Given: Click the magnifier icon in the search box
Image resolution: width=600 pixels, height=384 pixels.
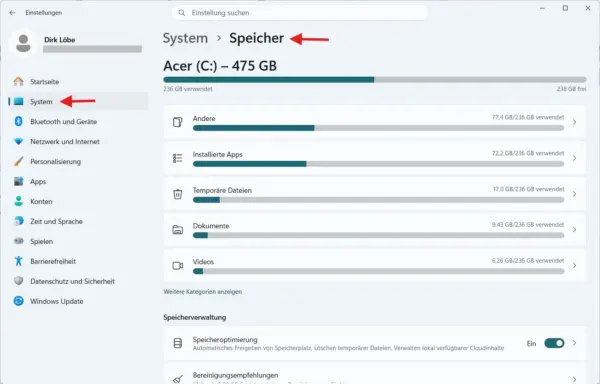Looking at the screenshot, I should 182,13.
